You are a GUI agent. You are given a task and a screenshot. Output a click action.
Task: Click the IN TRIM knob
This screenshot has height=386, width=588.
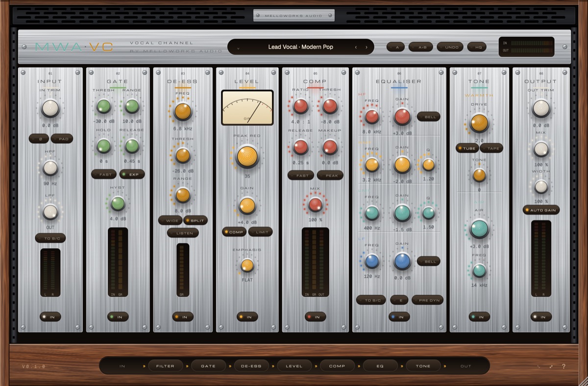point(50,108)
